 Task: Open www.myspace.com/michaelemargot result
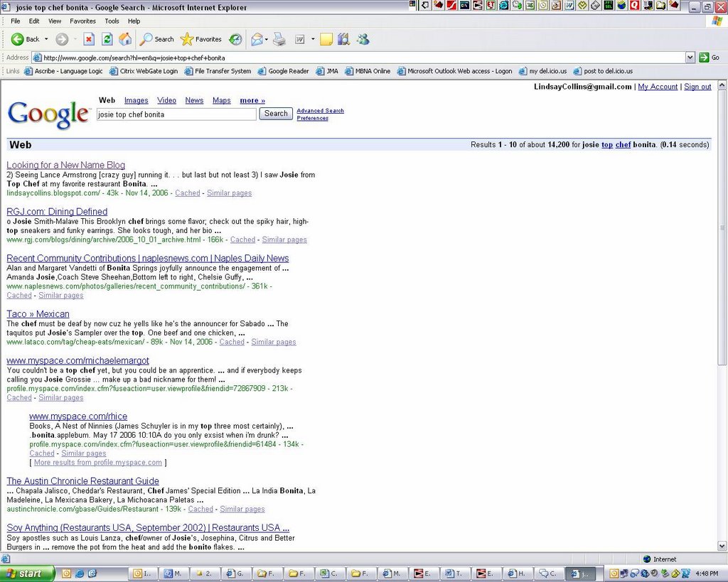[77, 360]
